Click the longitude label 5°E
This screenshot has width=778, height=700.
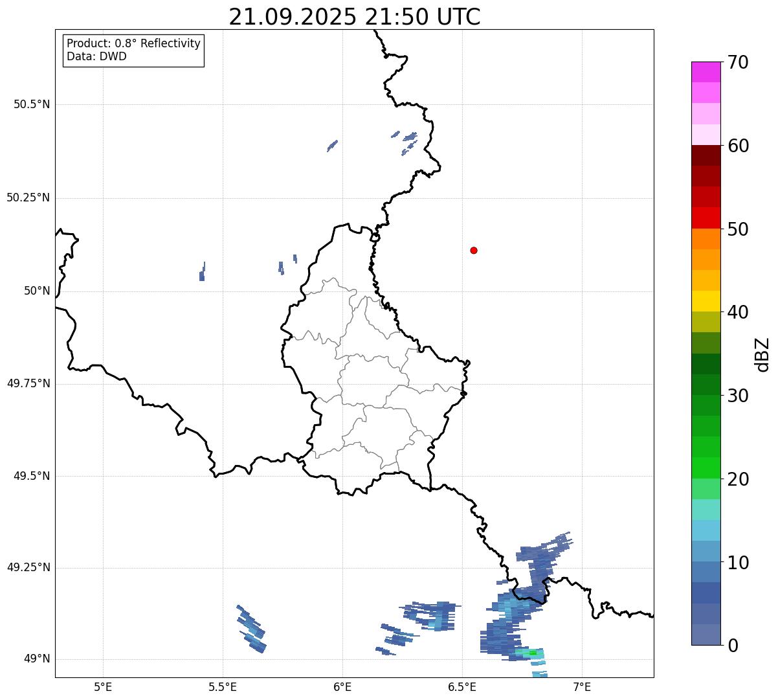pos(103,686)
